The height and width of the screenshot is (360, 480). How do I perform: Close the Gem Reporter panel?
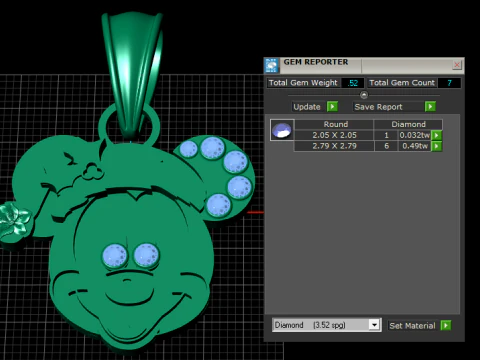pos(457,65)
